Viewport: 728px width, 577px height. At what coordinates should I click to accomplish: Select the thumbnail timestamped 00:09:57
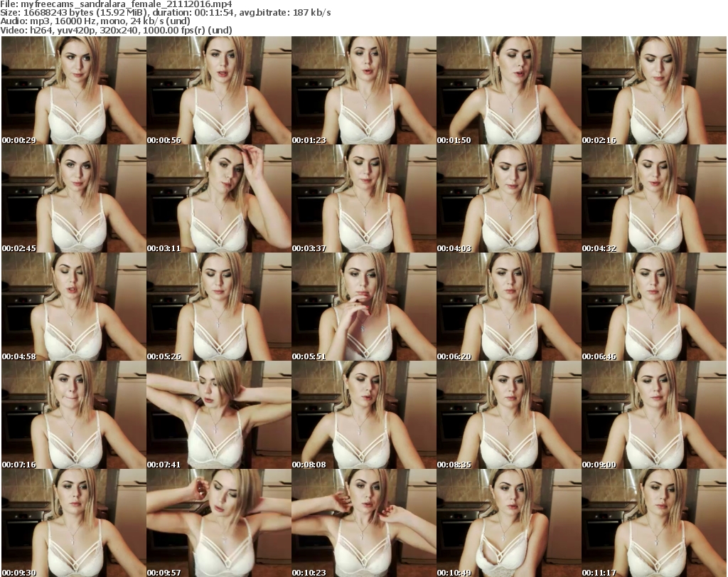pyautogui.click(x=219, y=523)
